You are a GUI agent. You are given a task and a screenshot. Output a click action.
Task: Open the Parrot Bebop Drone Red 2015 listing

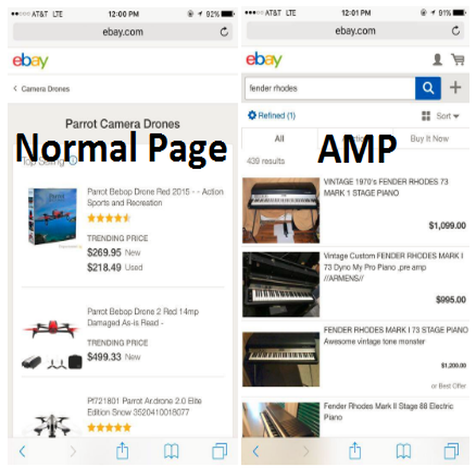click(x=155, y=197)
